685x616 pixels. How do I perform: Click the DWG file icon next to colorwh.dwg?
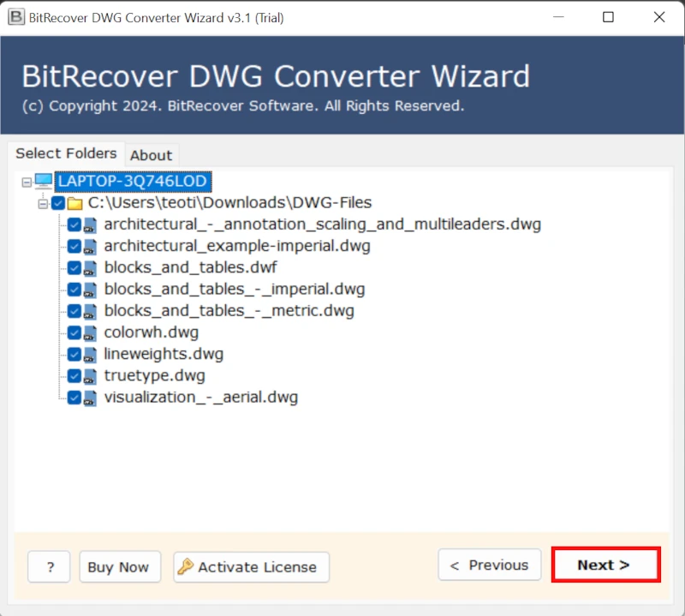click(89, 332)
